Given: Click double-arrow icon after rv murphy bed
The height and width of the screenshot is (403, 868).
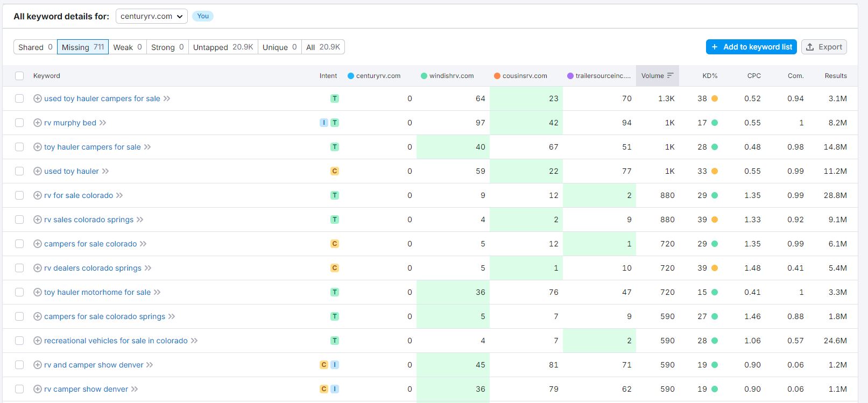Looking at the screenshot, I should tap(103, 123).
